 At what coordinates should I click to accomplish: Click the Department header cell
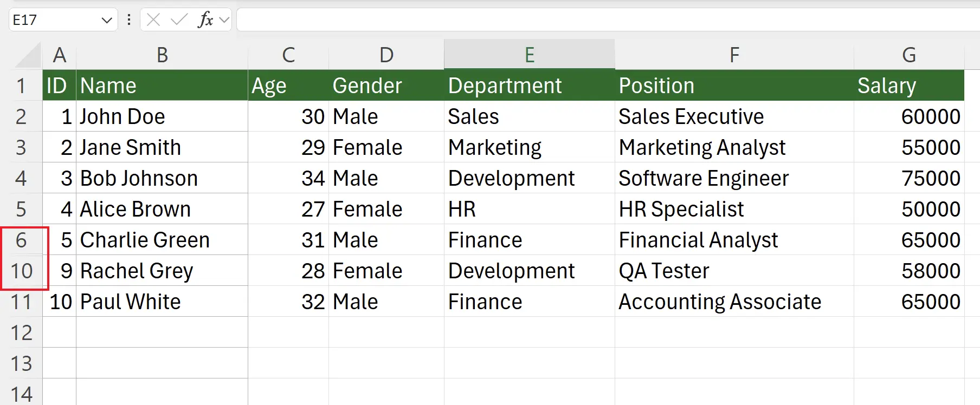(x=529, y=86)
